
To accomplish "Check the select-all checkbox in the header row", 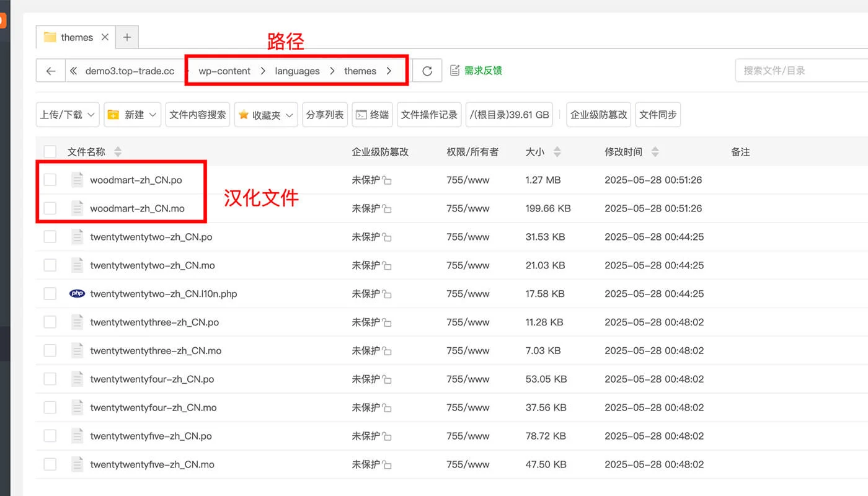I will pyautogui.click(x=50, y=151).
